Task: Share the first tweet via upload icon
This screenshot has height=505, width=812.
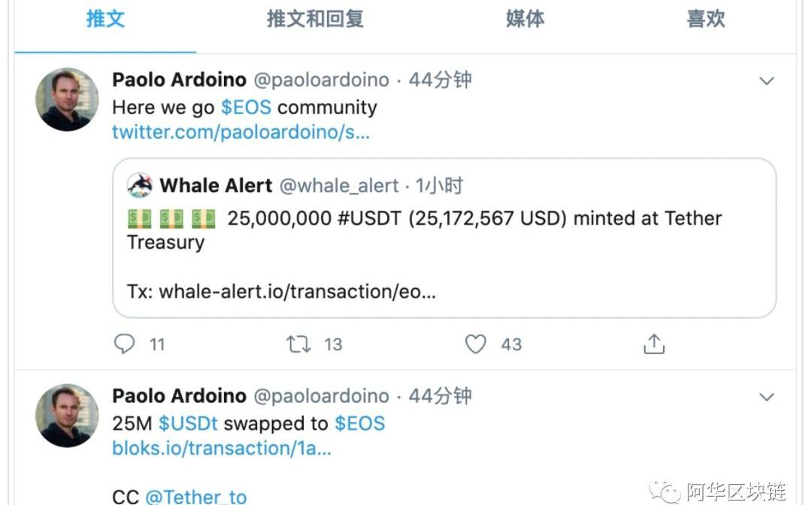Action: (x=654, y=344)
